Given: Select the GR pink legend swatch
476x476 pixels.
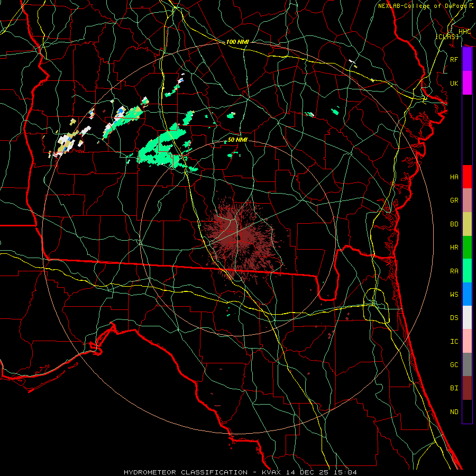Looking at the screenshot, I should point(467,200).
